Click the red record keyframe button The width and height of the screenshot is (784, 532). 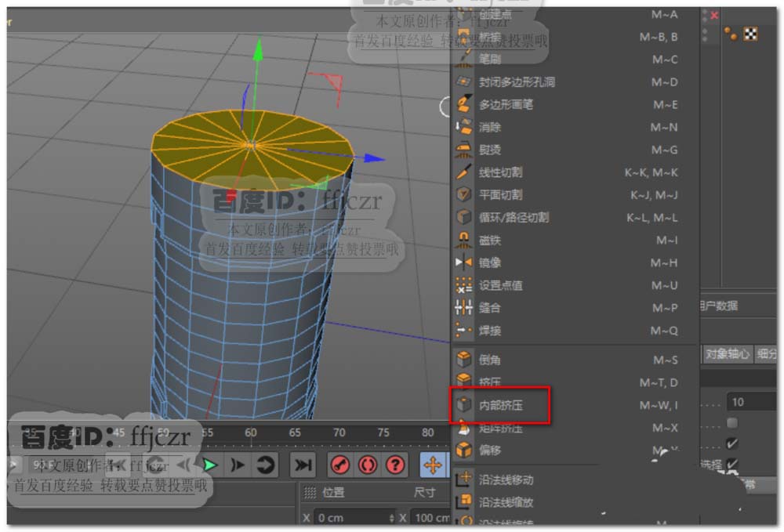pos(339,465)
